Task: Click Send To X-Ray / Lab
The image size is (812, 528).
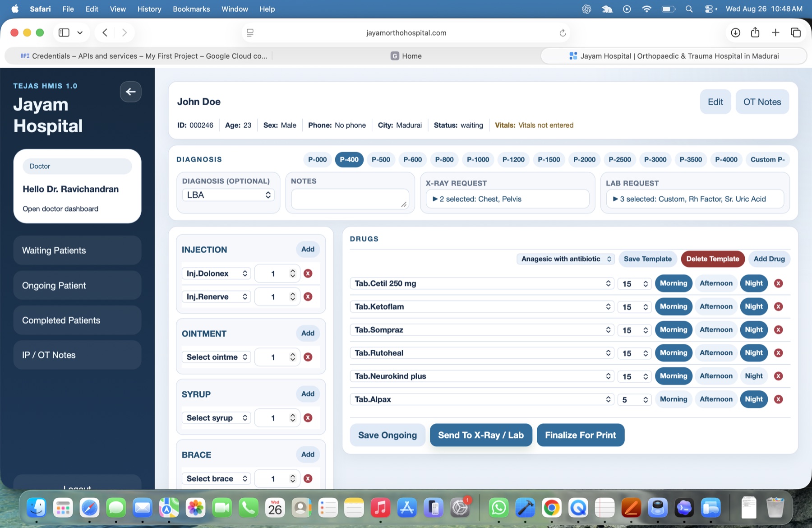Action: (481, 435)
